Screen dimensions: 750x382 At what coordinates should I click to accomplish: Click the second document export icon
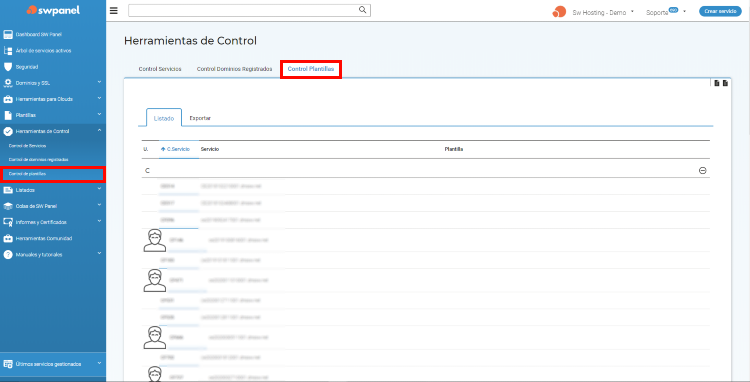(x=725, y=83)
